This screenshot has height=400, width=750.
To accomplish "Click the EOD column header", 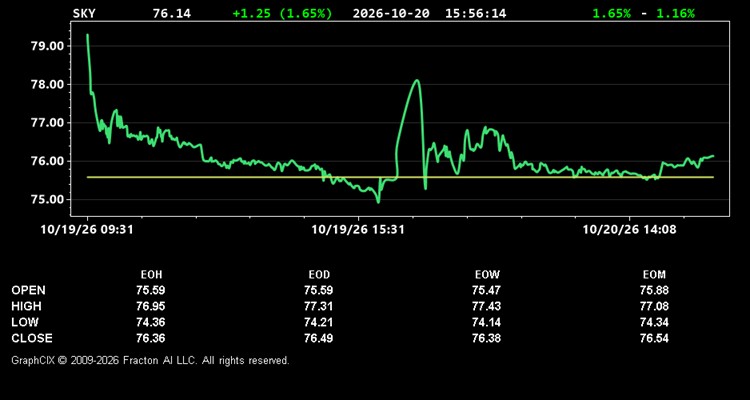I will 319,275.
